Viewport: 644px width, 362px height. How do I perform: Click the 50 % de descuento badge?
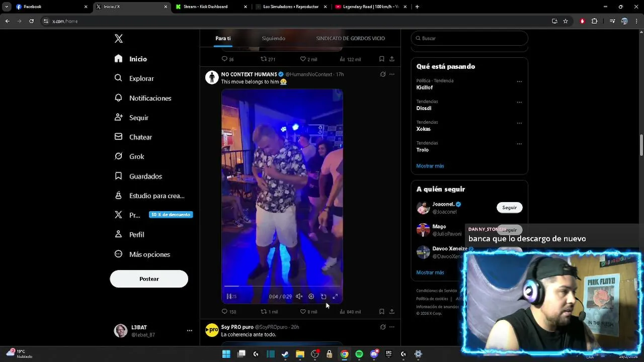(171, 215)
